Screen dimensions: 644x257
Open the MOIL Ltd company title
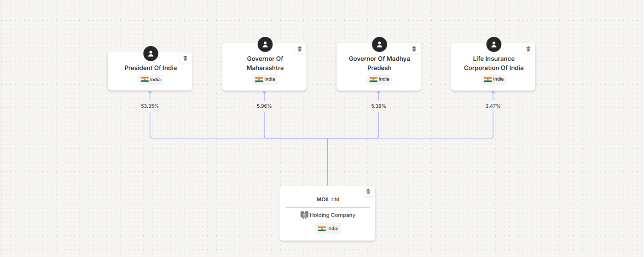[328, 199]
